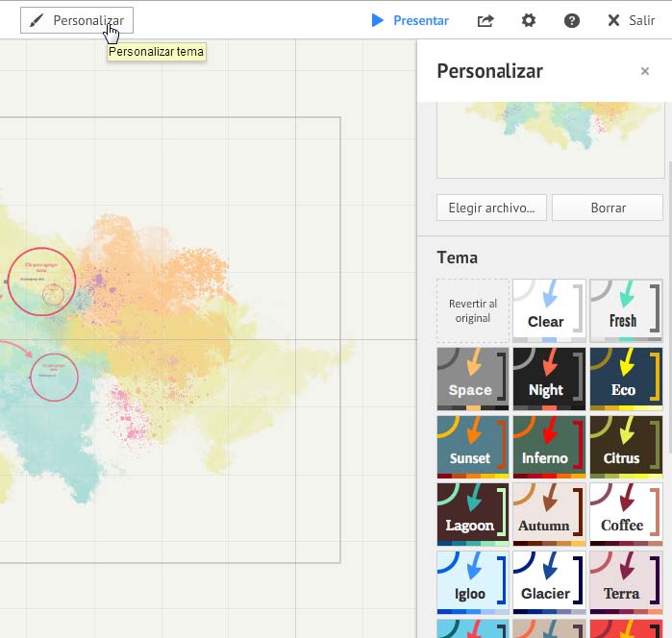Pick the Eco theme
The height and width of the screenshot is (638, 672).
click(626, 380)
